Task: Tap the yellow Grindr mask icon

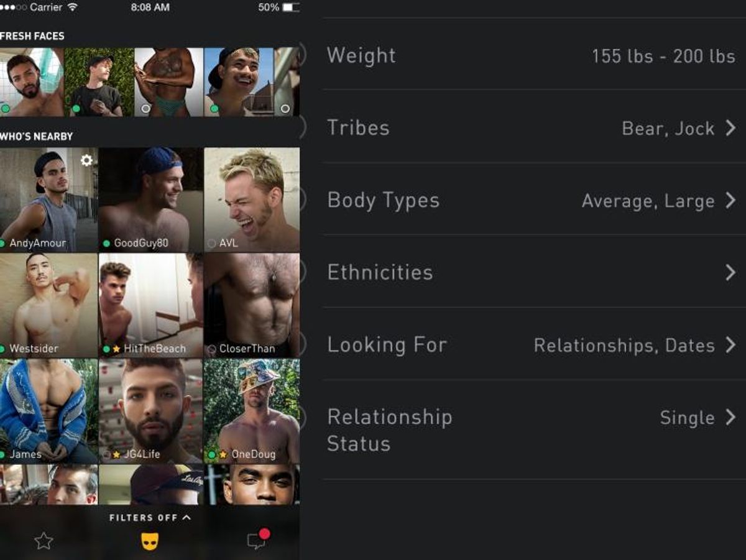Action: [149, 541]
